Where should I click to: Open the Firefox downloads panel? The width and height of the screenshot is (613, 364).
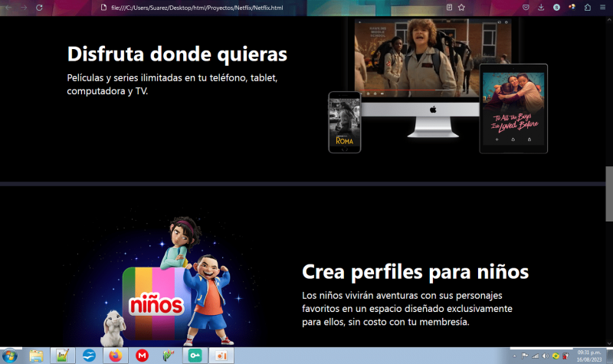(541, 7)
